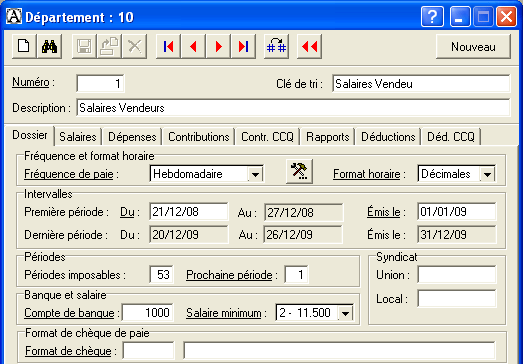Click the Périodes imposables field
The width and height of the screenshot is (523, 364).
point(162,275)
